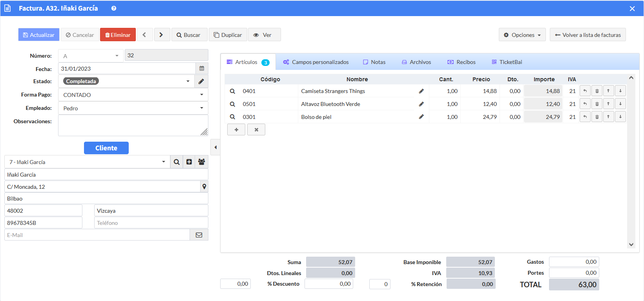Click the Teléfono input field
Image resolution: width=644 pixels, height=301 pixels.
click(151, 223)
